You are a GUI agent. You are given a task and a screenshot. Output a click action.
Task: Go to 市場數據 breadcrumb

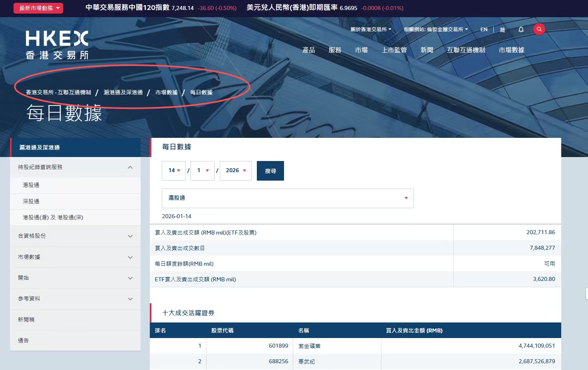[x=166, y=92]
